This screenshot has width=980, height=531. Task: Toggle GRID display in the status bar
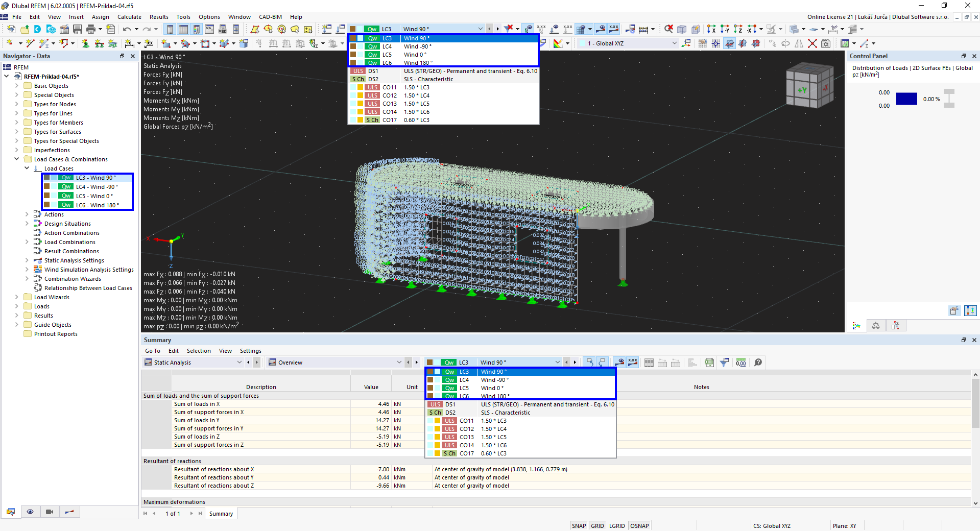[x=597, y=525]
